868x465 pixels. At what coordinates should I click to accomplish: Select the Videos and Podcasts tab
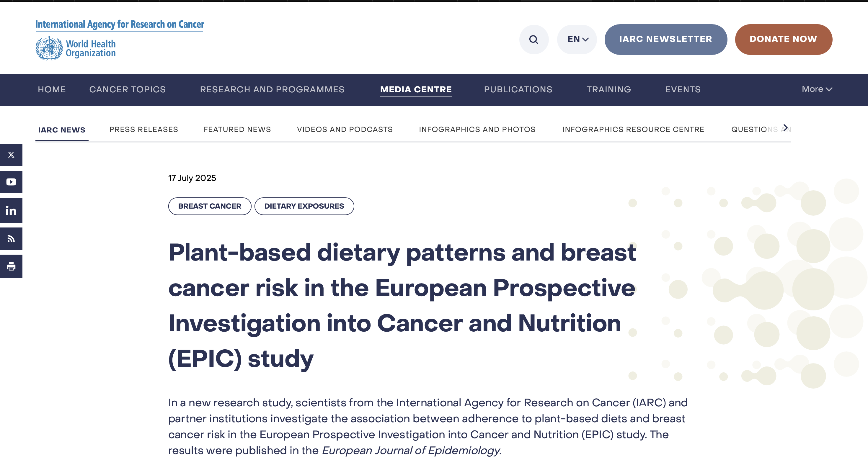pyautogui.click(x=345, y=130)
